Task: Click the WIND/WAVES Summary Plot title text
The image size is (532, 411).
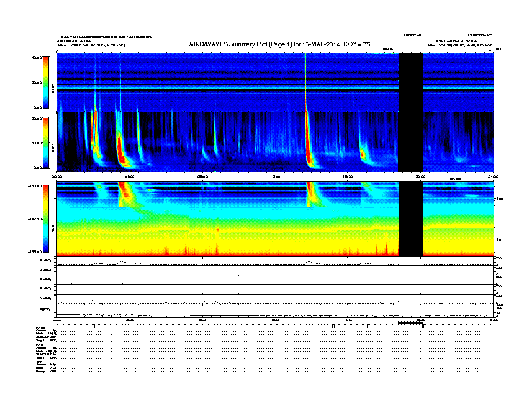Action: [x=279, y=44]
